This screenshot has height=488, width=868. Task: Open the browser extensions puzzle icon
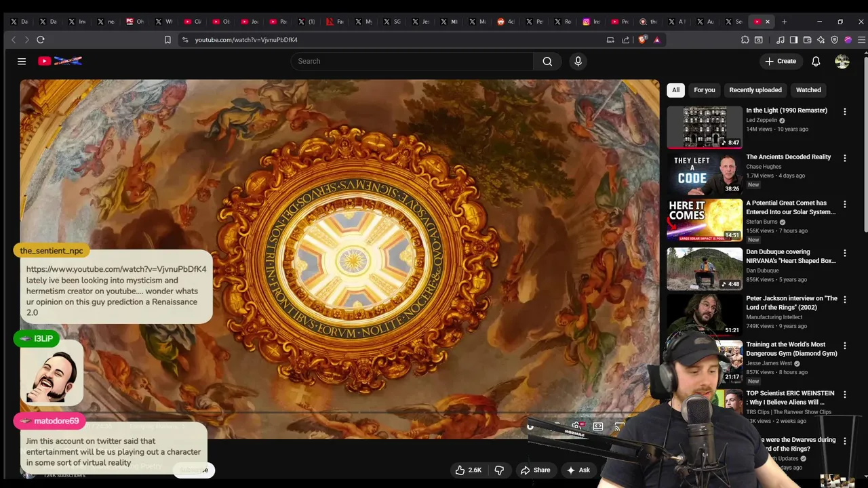point(745,40)
